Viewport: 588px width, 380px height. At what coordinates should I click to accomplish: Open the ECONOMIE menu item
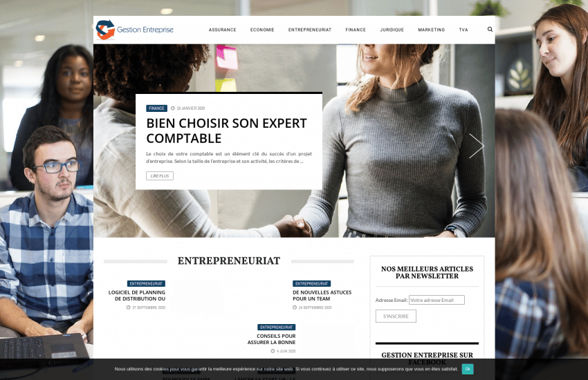[x=262, y=30]
